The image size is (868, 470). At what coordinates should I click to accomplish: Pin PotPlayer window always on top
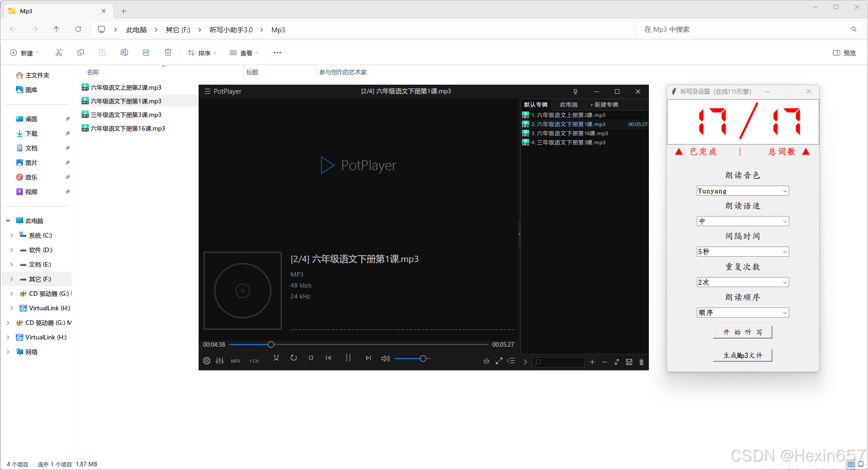point(575,91)
